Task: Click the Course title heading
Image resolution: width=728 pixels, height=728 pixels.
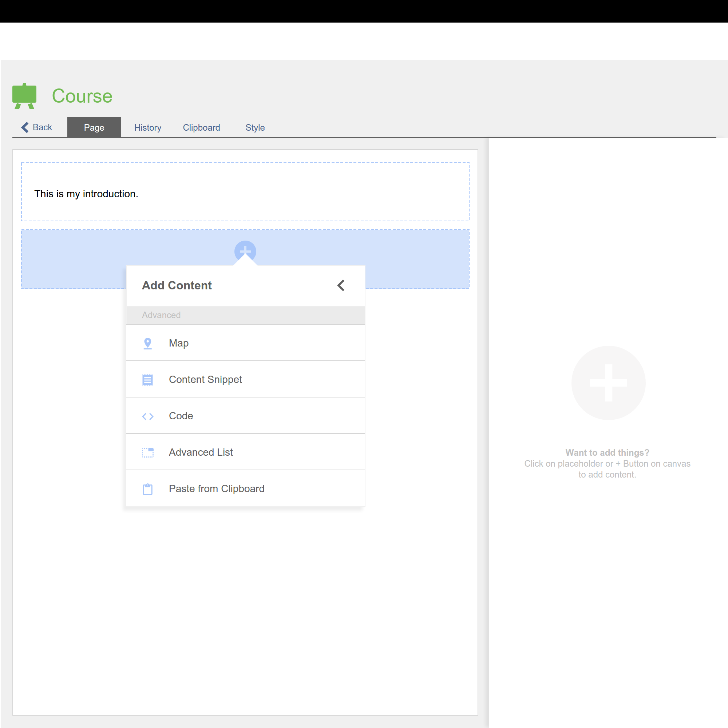Action: click(82, 96)
